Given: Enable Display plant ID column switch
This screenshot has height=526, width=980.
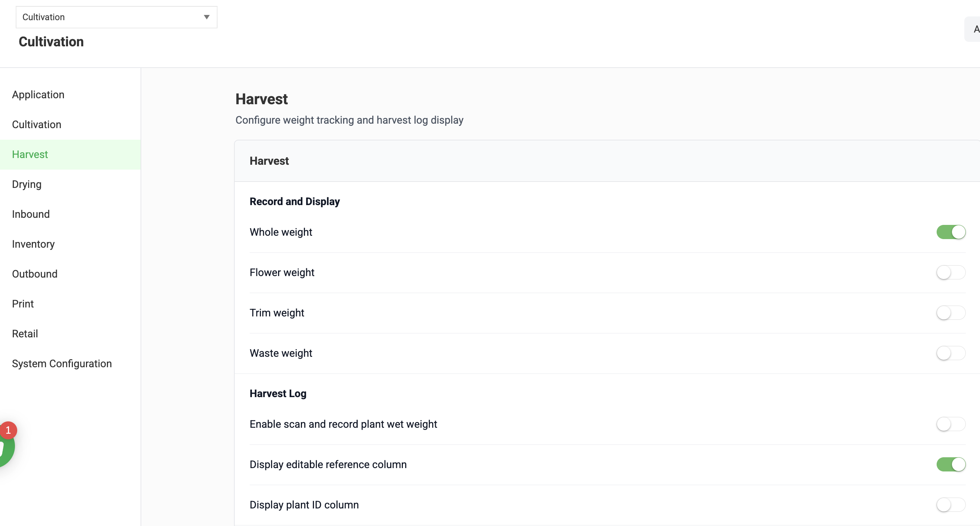Looking at the screenshot, I should pyautogui.click(x=951, y=505).
